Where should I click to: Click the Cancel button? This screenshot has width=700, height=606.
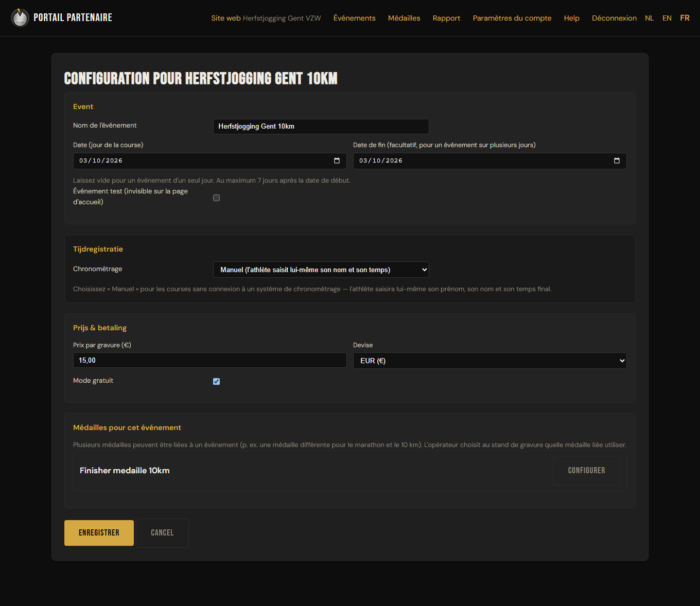[x=162, y=533]
